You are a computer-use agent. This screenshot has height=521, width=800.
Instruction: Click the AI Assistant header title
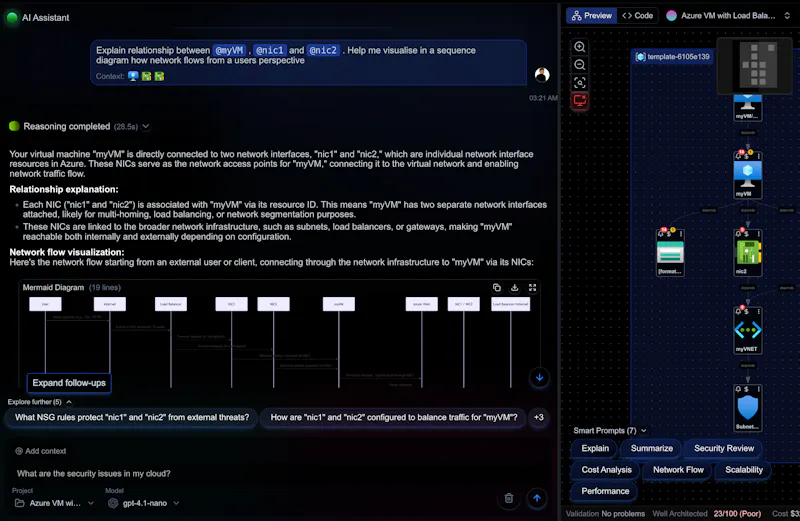45,18
